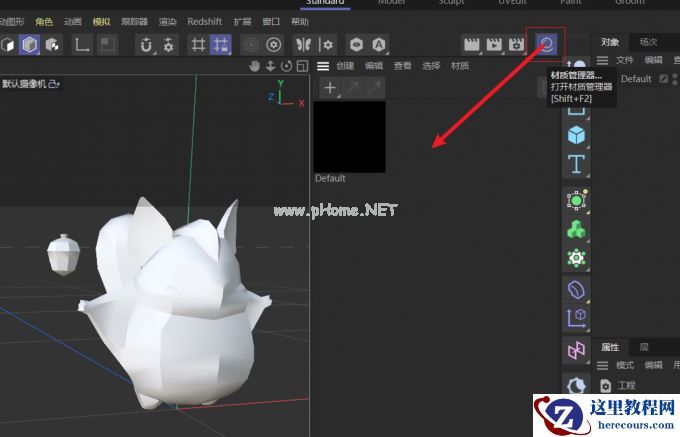Screen dimensions: 680x437
Task: Click the Default material name label
Action: (x=330, y=178)
